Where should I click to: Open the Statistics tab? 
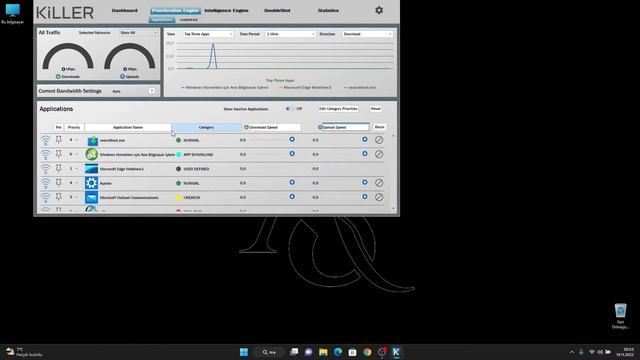328,11
